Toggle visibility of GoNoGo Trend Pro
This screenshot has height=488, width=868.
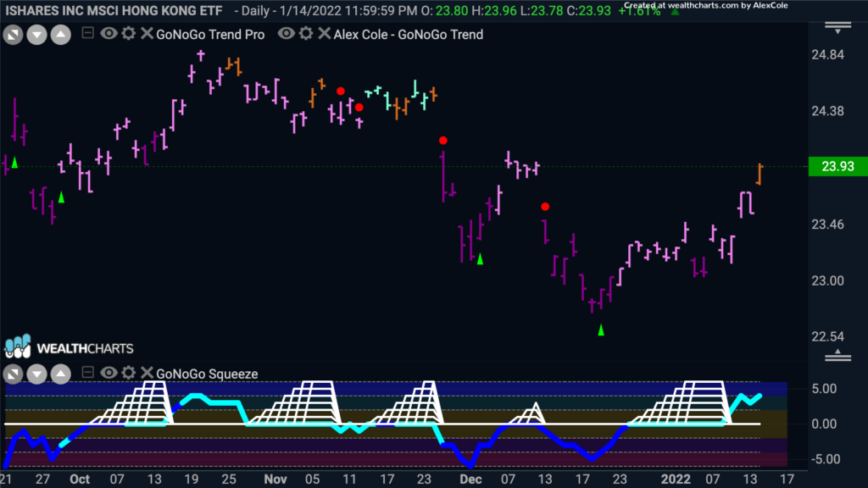pyautogui.click(x=108, y=34)
